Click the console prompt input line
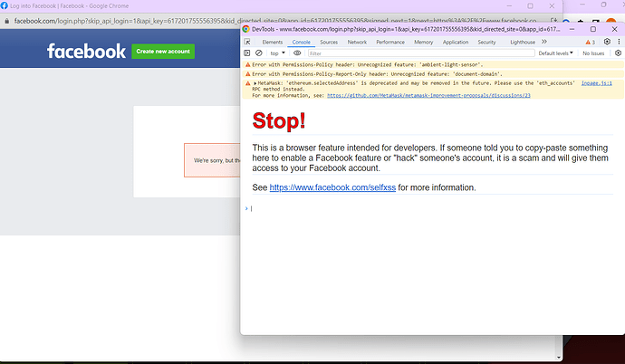625x364 pixels. pos(432,208)
